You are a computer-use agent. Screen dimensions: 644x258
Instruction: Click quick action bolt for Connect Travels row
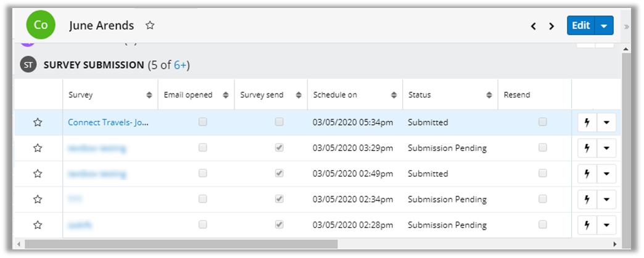tap(587, 123)
